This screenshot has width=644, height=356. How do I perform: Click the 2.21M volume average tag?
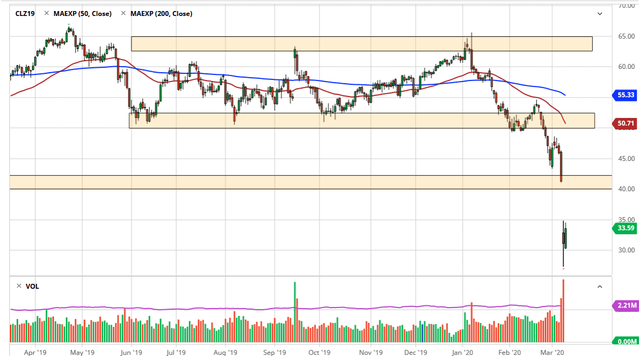coord(625,305)
